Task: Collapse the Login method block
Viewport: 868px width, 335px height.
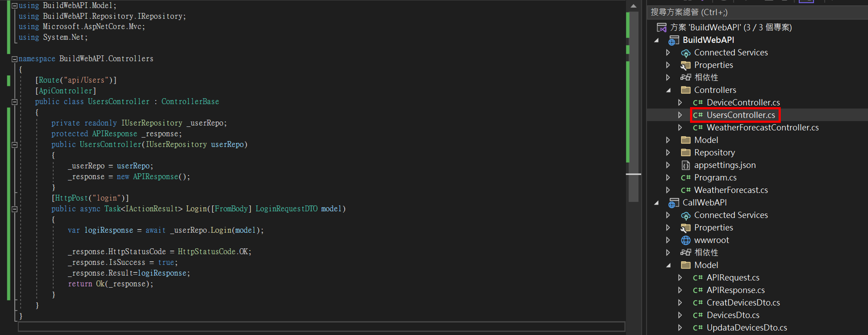Action: [14, 209]
